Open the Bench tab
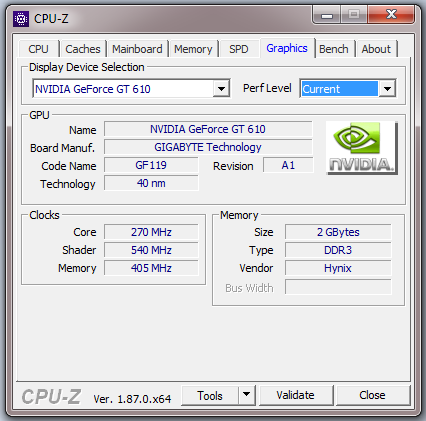The width and height of the screenshot is (426, 421). coord(334,49)
